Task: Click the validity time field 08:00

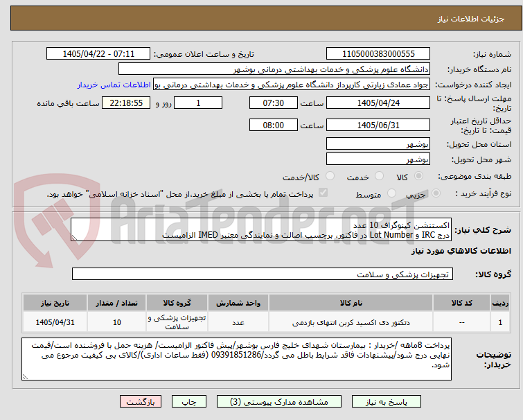Action: 274,125
